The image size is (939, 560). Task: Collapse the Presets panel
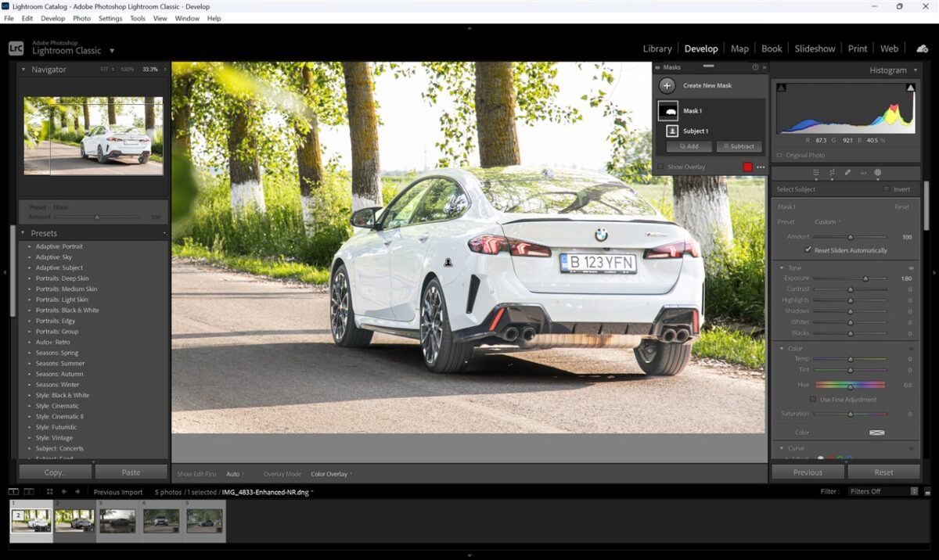(x=23, y=233)
